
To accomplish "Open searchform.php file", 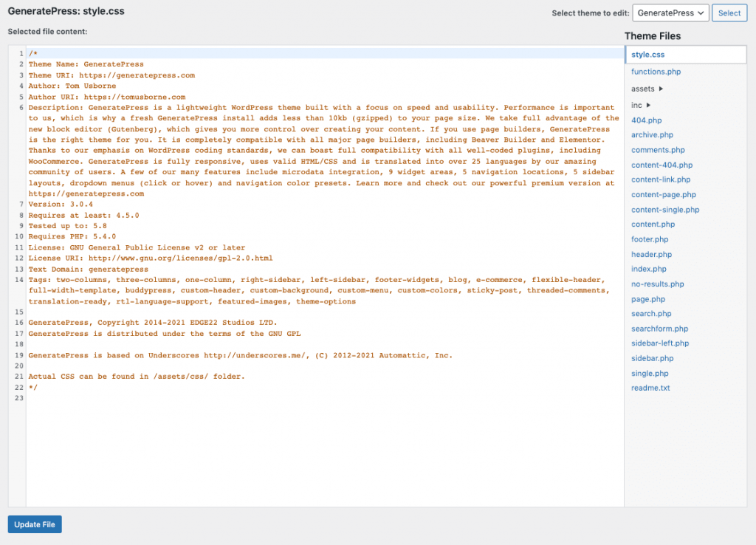I will tap(659, 329).
